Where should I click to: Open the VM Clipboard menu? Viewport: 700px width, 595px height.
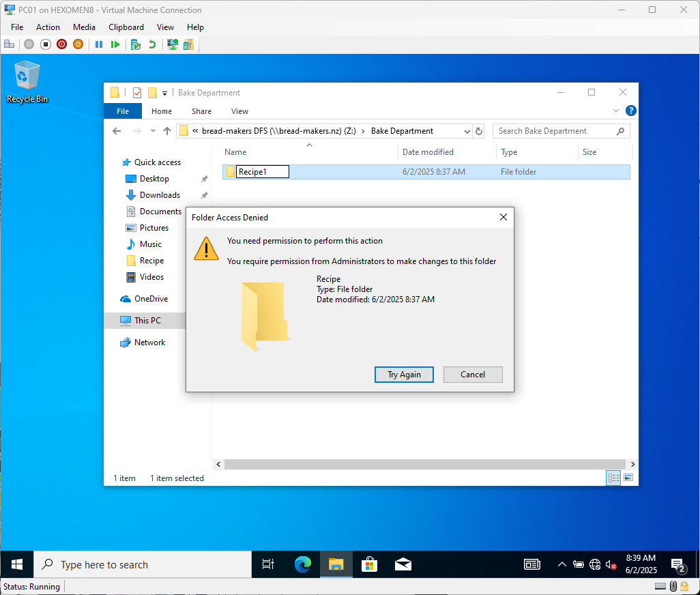tap(126, 27)
